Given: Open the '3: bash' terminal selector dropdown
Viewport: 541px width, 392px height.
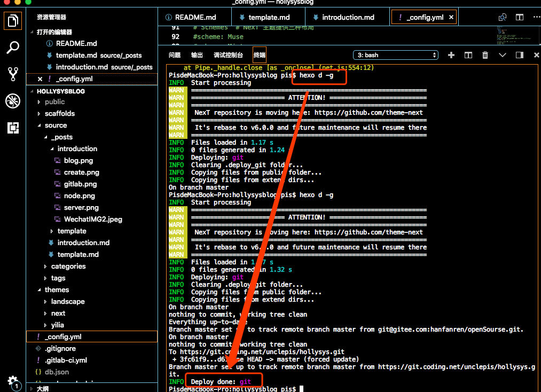Looking at the screenshot, I should point(396,55).
